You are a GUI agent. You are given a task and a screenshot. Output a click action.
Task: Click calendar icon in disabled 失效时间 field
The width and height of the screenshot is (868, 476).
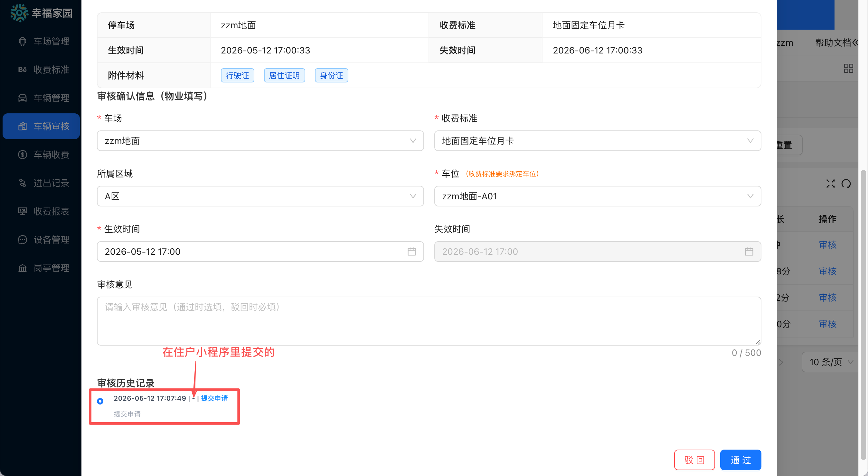pyautogui.click(x=749, y=252)
